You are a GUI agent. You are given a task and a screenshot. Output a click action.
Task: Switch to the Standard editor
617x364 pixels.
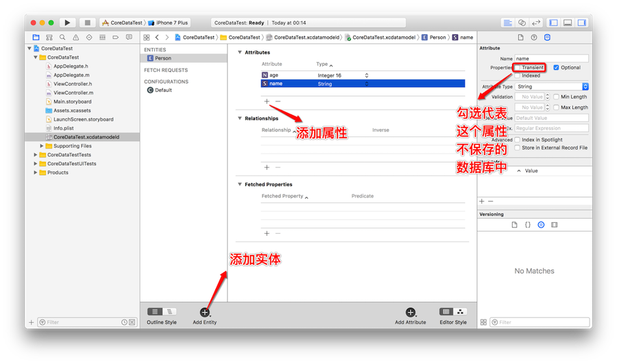point(507,23)
